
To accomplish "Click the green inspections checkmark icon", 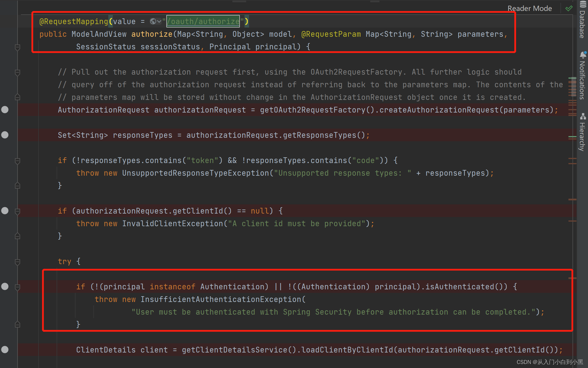I will point(569,8).
